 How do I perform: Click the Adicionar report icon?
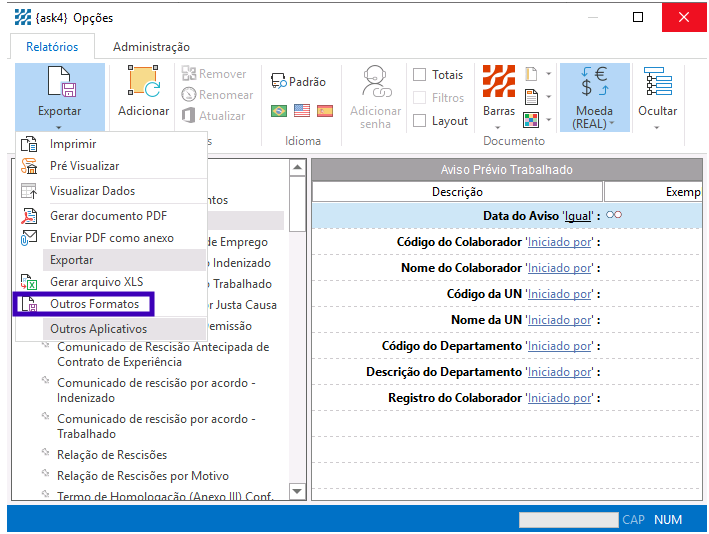pos(143,86)
